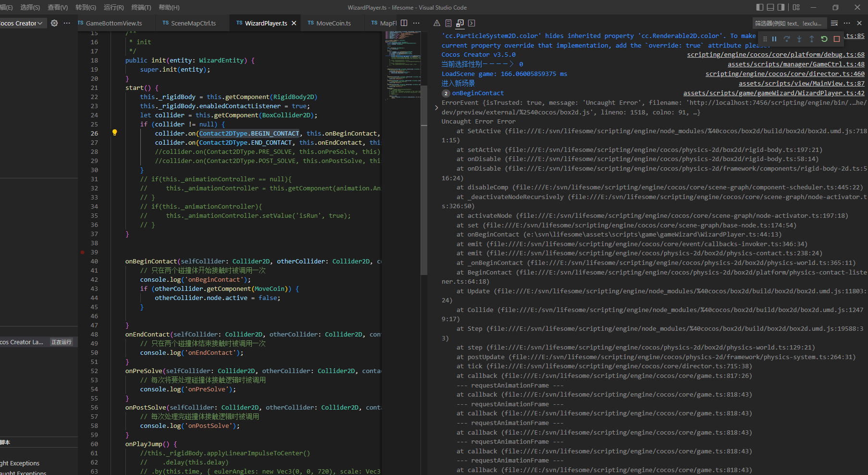This screenshot has width=868, height=475.
Task: Clear the debug console output
Action: point(834,23)
